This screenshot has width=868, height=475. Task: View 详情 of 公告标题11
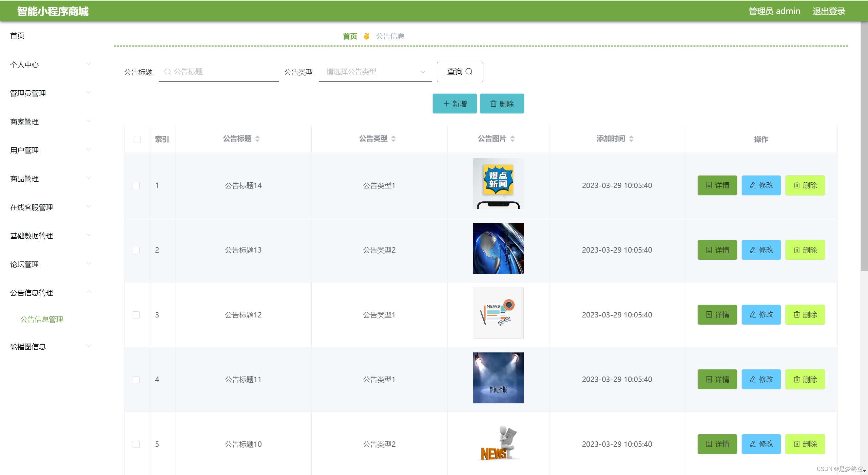(717, 379)
